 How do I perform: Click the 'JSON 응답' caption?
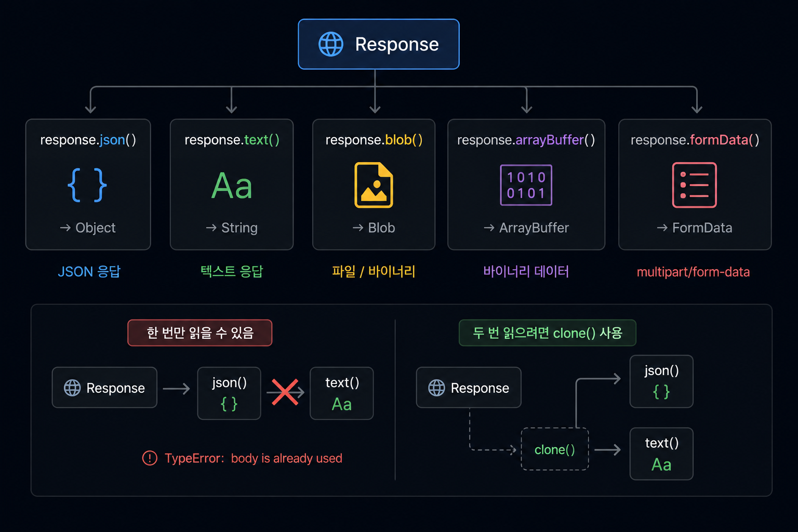point(89,271)
